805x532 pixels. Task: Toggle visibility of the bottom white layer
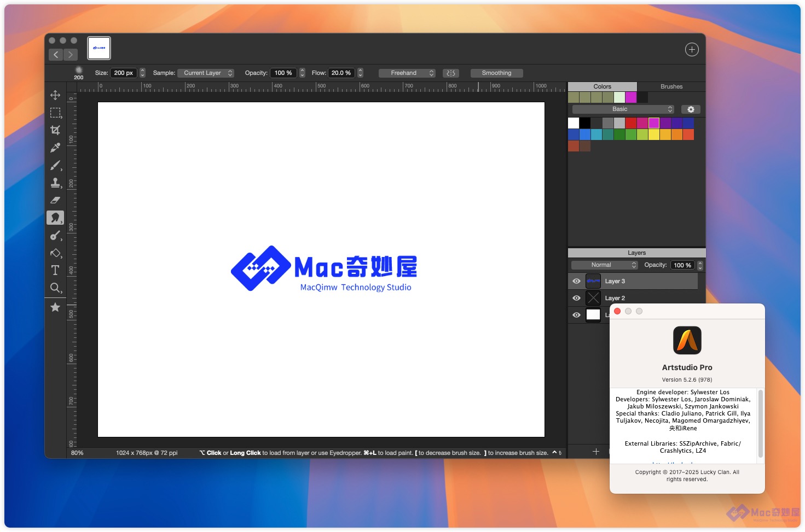pyautogui.click(x=576, y=315)
